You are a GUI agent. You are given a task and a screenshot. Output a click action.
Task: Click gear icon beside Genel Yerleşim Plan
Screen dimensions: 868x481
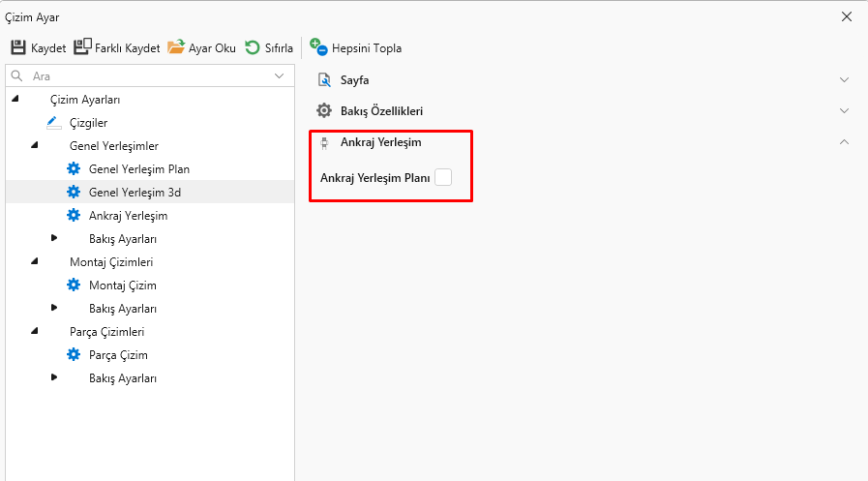coord(74,169)
